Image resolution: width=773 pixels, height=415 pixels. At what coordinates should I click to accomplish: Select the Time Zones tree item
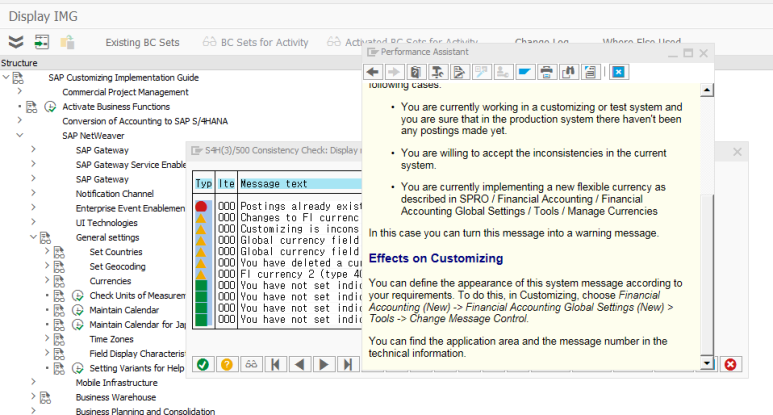(111, 339)
